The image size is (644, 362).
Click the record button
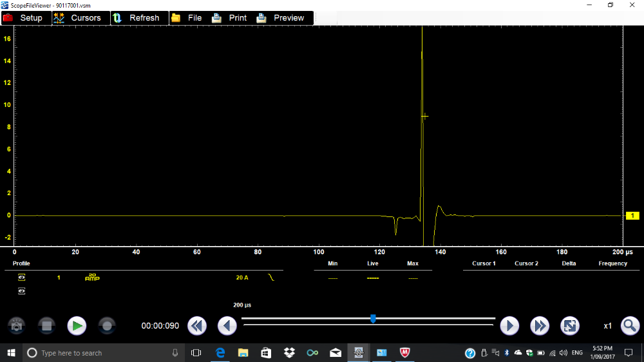coord(107,326)
